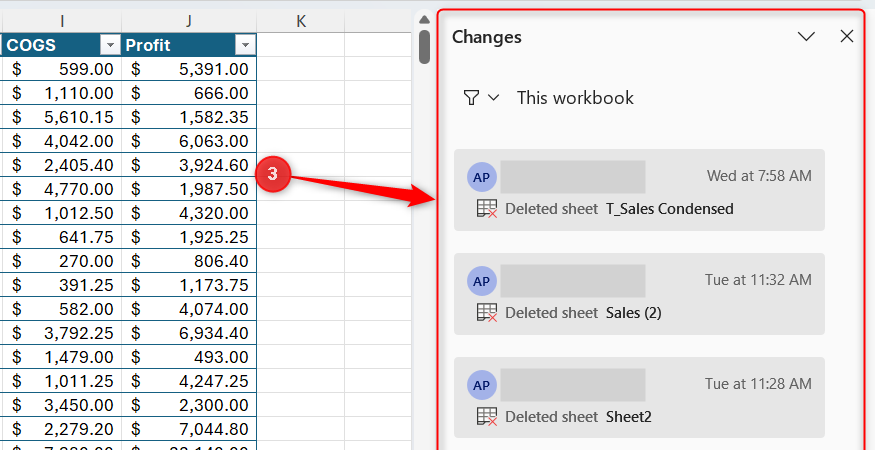
Task: Open the Sales (2) deleted sheet change
Action: click(x=640, y=294)
